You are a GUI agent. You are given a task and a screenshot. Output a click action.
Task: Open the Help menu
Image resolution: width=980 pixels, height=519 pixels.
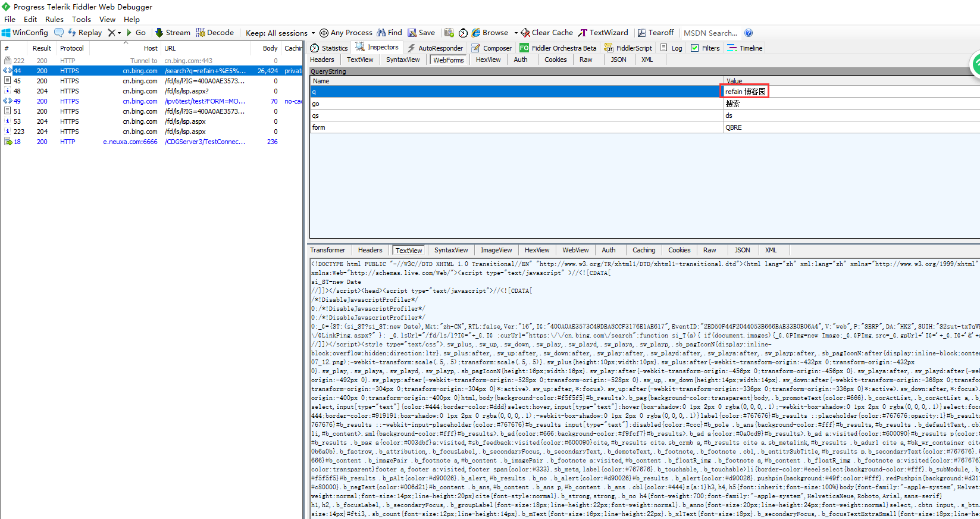(x=131, y=19)
